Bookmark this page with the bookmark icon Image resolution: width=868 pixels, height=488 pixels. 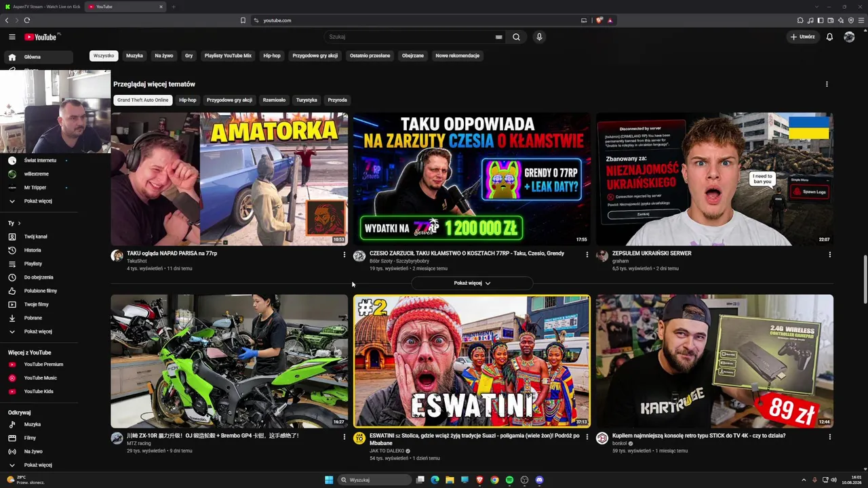pyautogui.click(x=243, y=20)
